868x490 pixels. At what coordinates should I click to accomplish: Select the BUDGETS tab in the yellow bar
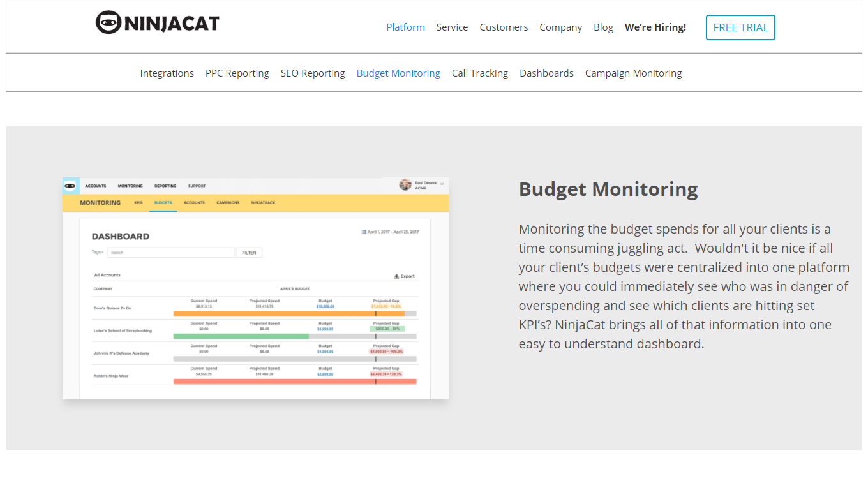(x=163, y=203)
